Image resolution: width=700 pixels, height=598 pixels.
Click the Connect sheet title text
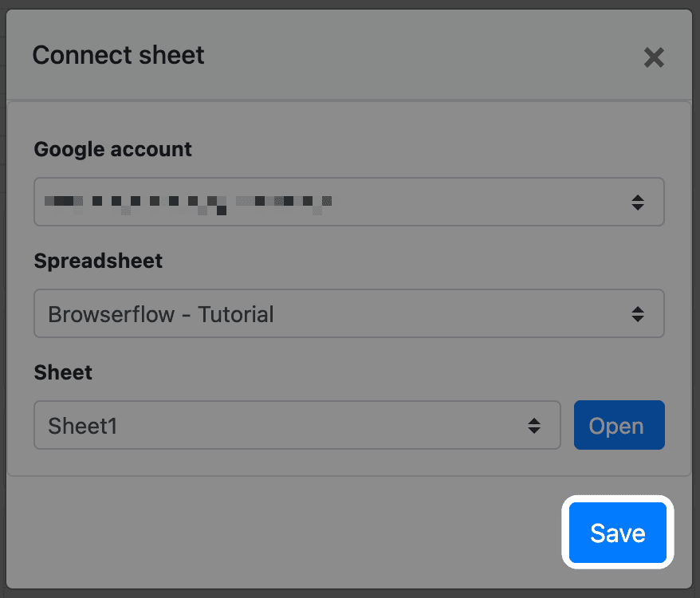coord(118,55)
